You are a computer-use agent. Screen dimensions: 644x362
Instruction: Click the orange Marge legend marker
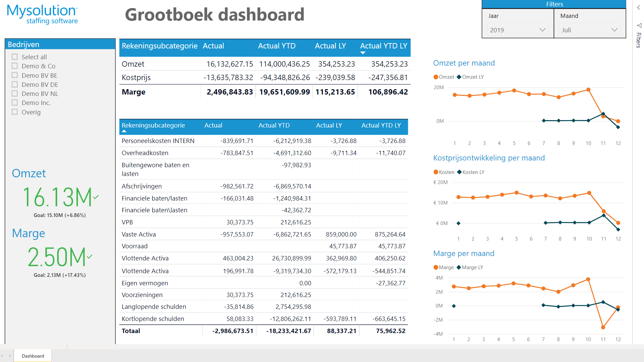point(436,267)
